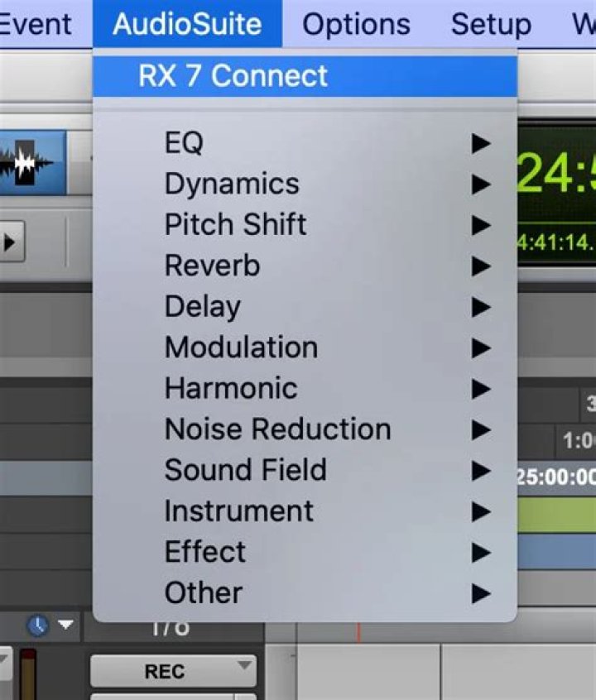This screenshot has width=596, height=700.
Task: Click the green main counter display
Action: (557, 173)
